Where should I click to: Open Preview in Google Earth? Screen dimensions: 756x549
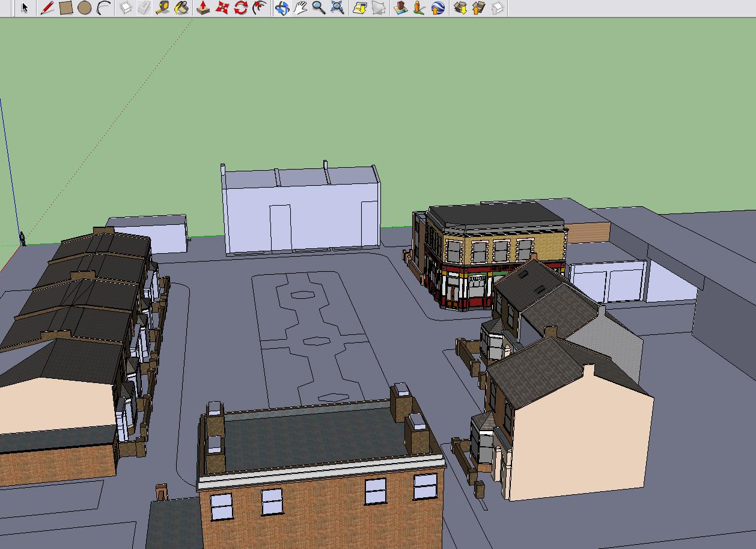438,8
